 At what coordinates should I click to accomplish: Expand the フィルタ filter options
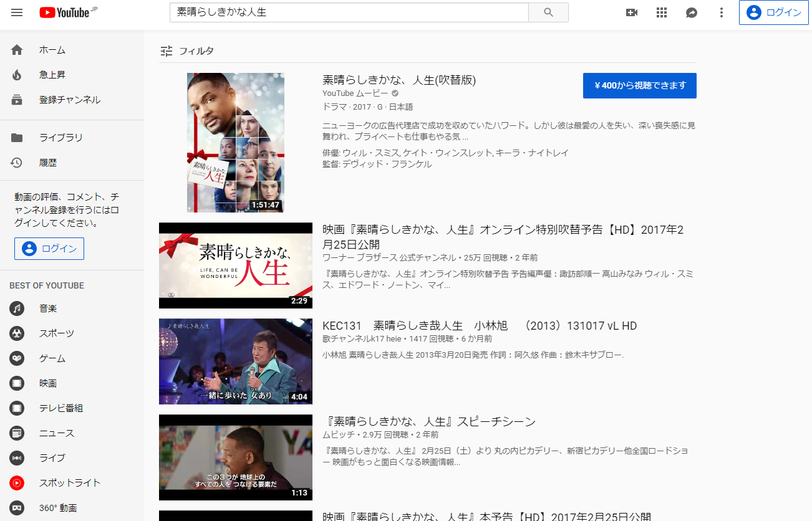pos(187,51)
